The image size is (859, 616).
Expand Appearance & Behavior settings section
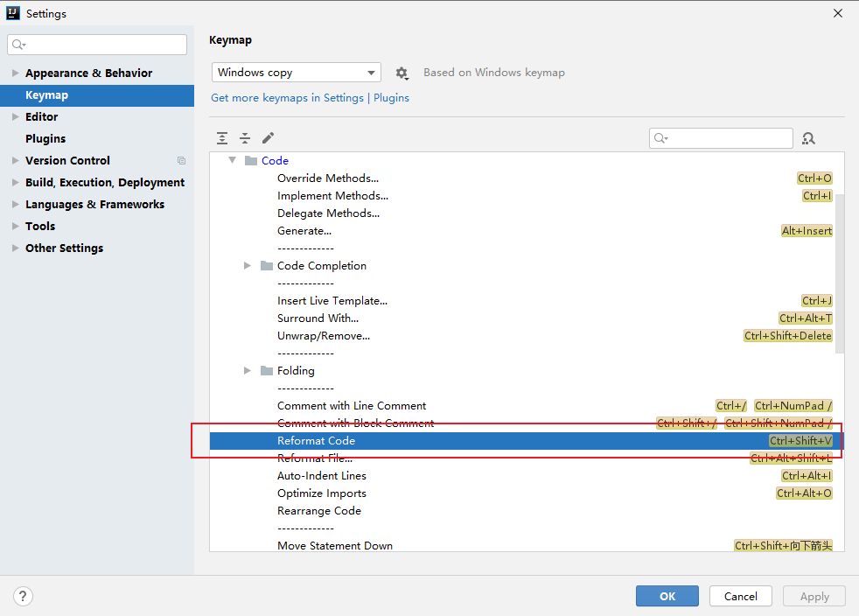coord(15,73)
